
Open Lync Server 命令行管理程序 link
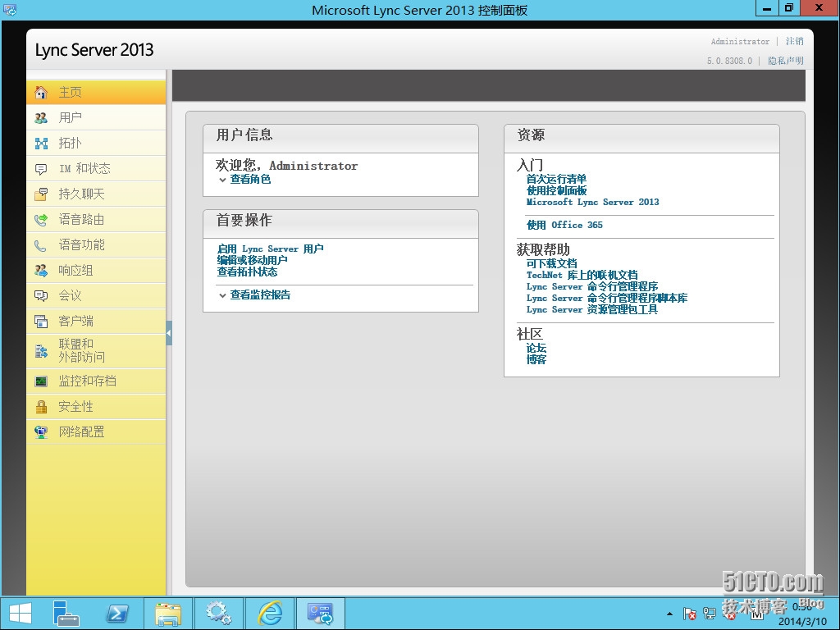[592, 286]
